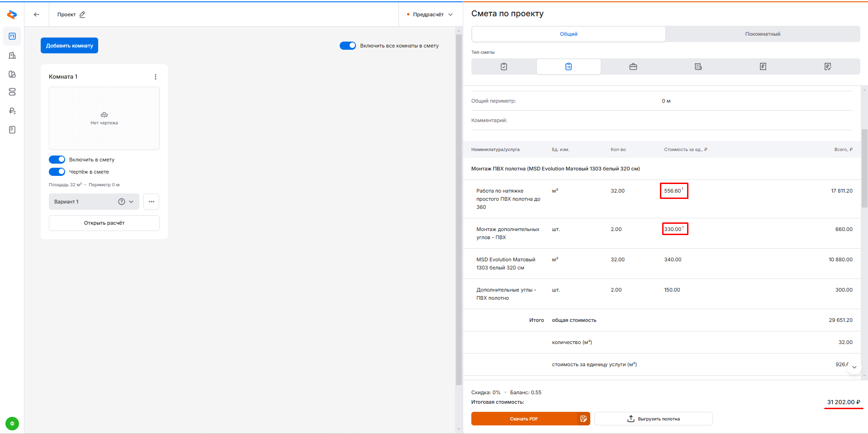Open the Предрасчёт status dropdown

430,14
